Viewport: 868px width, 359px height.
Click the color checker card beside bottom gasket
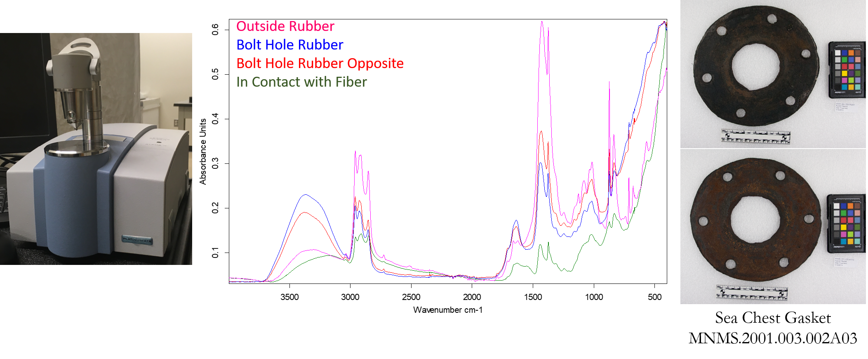point(846,223)
